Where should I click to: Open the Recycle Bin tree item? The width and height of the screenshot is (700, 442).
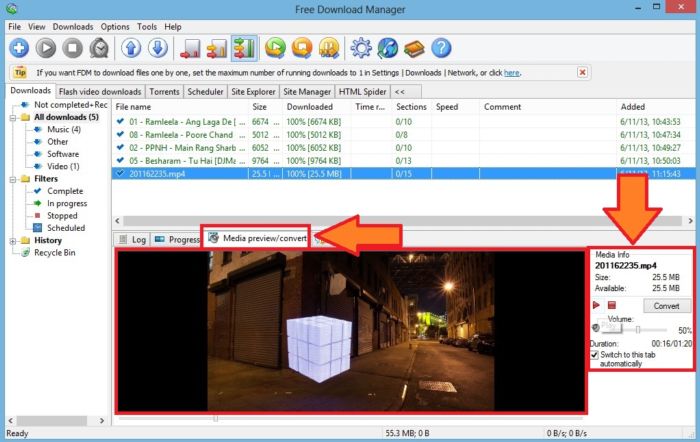pos(54,253)
